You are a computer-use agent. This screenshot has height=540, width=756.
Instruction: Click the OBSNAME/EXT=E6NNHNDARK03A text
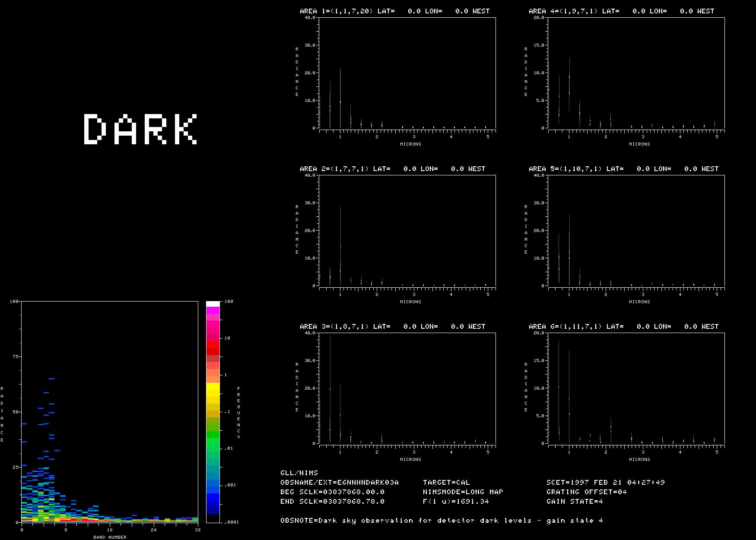340,483
